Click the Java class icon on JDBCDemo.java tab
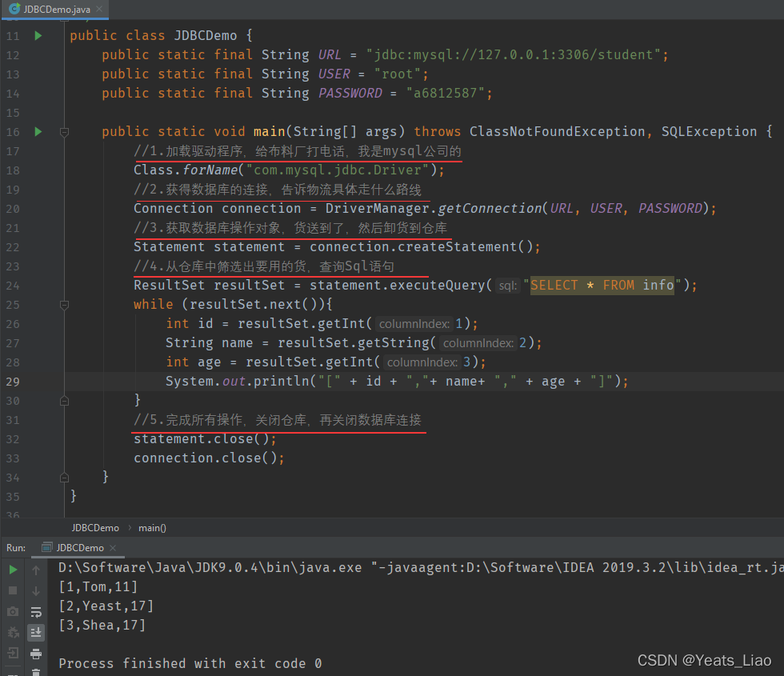This screenshot has width=784, height=676. pos(14,9)
